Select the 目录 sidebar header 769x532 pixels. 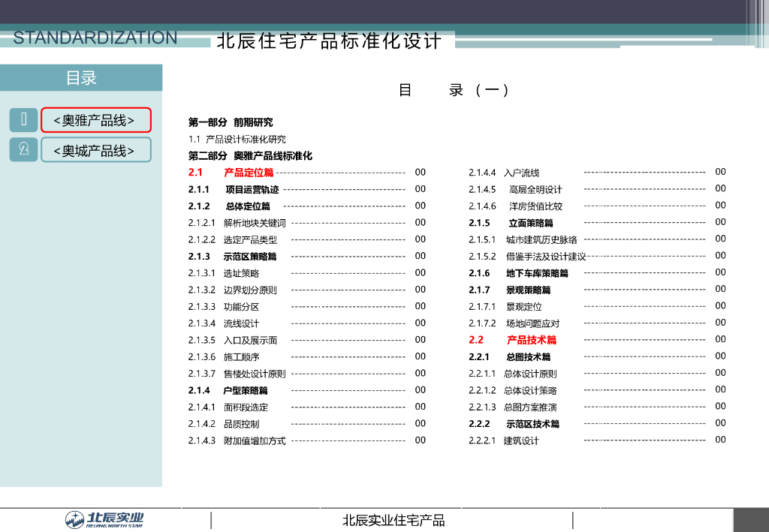click(81, 78)
